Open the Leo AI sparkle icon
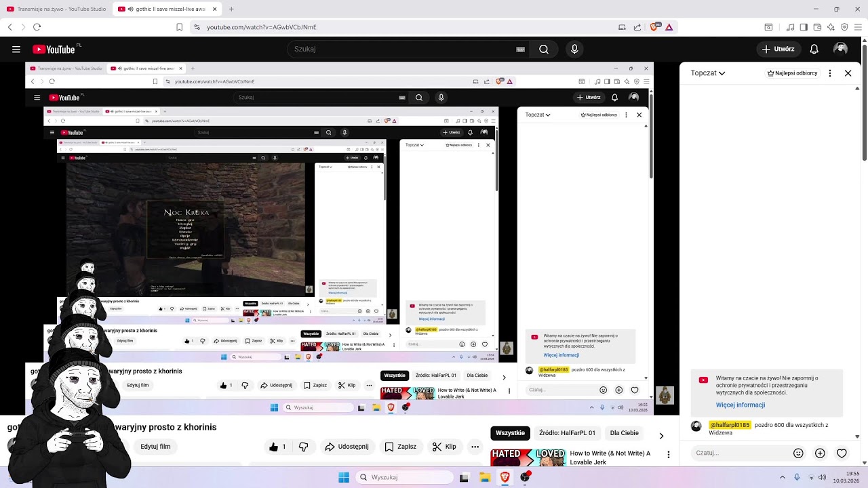The image size is (868, 488). (831, 27)
